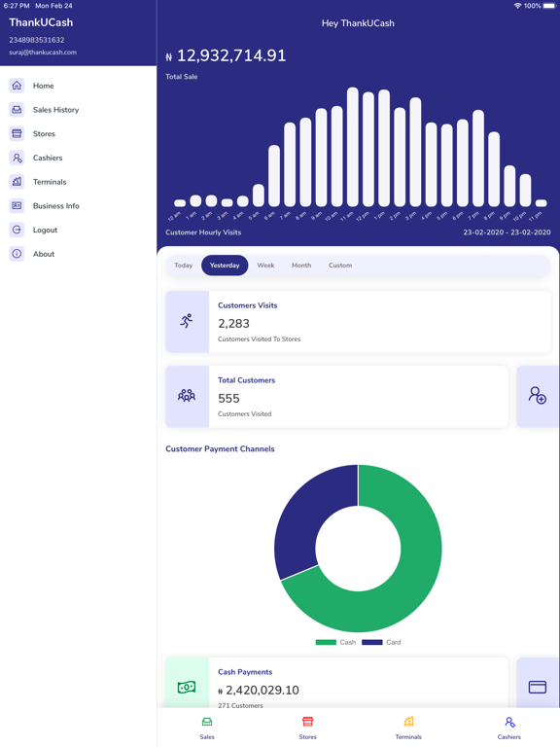Click the Logout icon in sidebar
This screenshot has width=560, height=747.
pos(17,230)
